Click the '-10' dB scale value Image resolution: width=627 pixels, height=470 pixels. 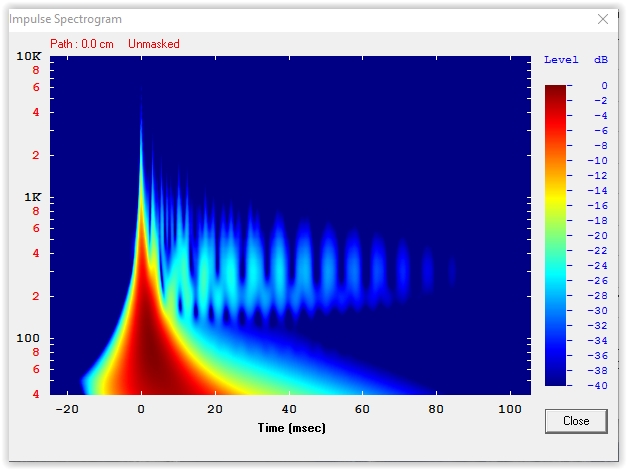click(598, 160)
